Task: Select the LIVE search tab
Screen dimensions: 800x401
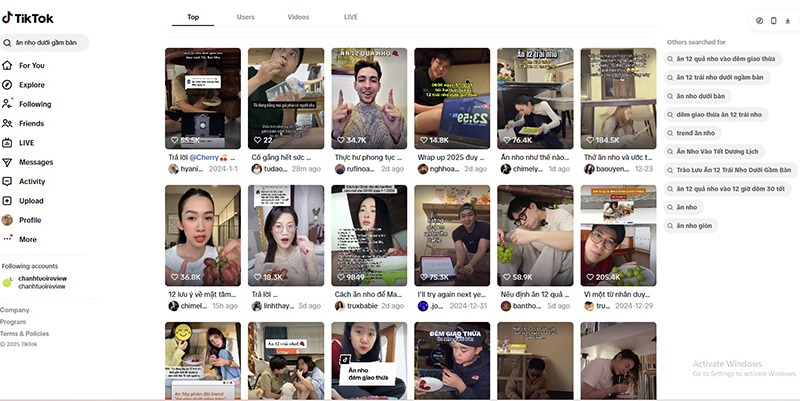Action: click(x=351, y=17)
